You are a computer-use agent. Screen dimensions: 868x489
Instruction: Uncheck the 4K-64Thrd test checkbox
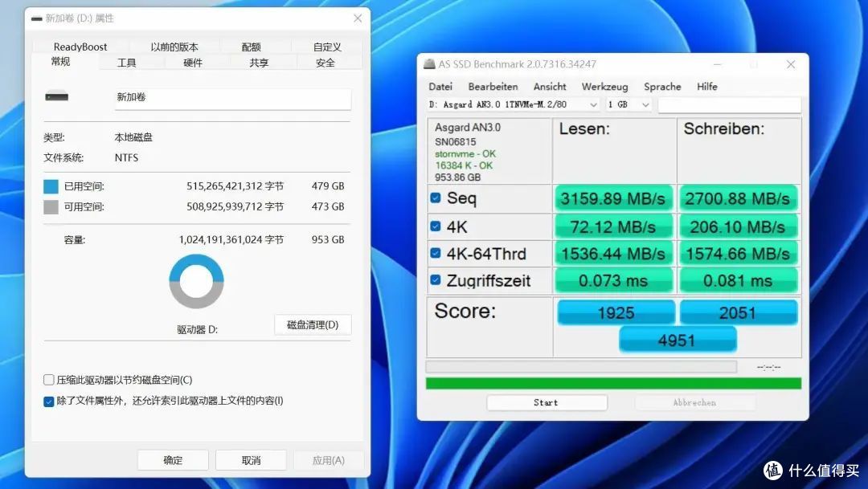pyautogui.click(x=436, y=254)
